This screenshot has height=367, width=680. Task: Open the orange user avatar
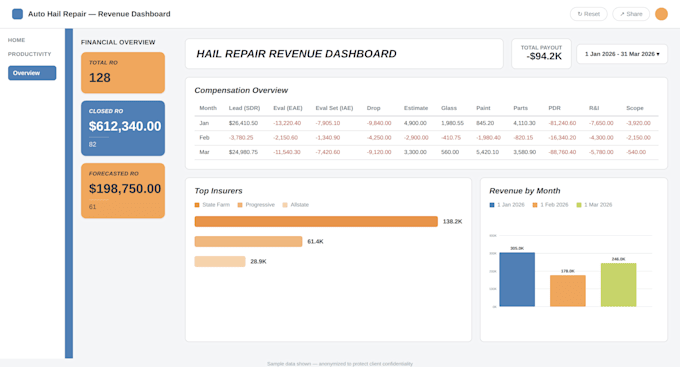pos(661,14)
